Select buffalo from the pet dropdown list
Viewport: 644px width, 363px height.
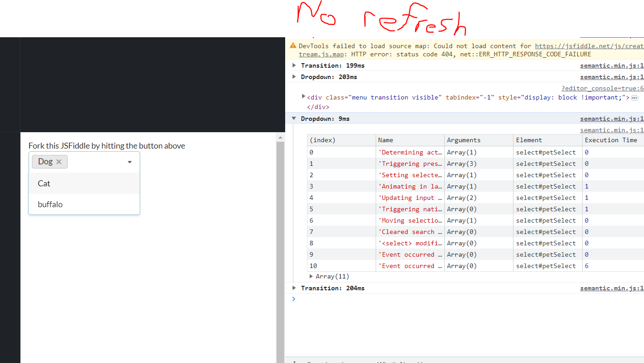click(x=50, y=204)
